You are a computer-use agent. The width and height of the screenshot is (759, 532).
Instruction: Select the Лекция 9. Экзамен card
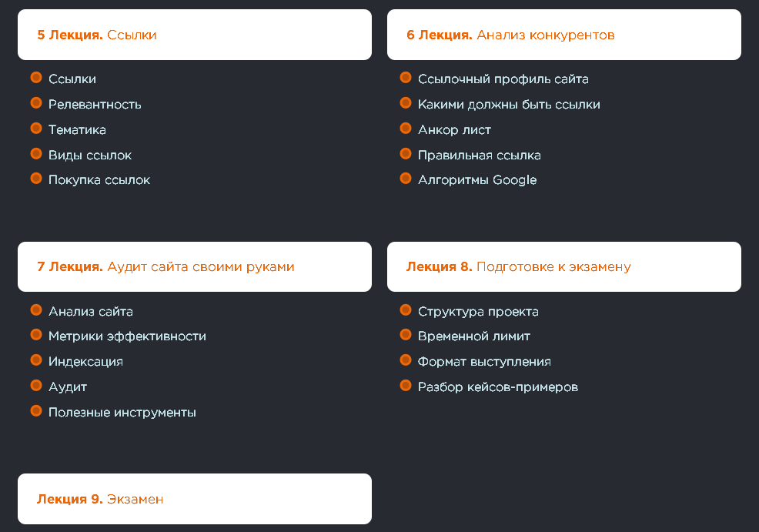click(x=195, y=499)
